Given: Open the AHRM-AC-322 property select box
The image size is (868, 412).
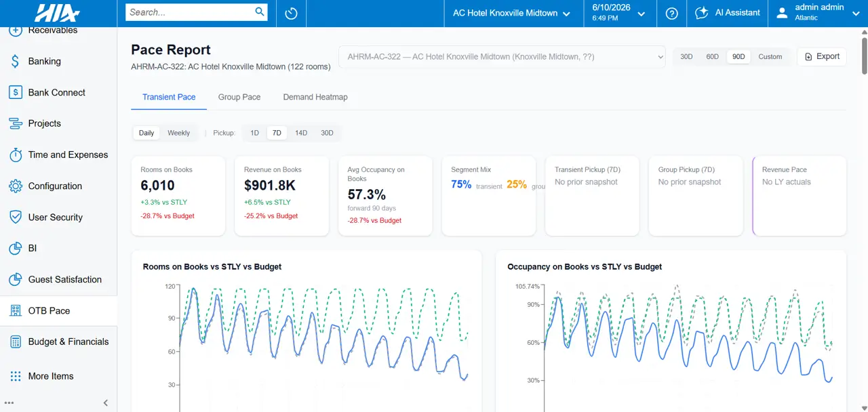Looking at the screenshot, I should 502,57.
